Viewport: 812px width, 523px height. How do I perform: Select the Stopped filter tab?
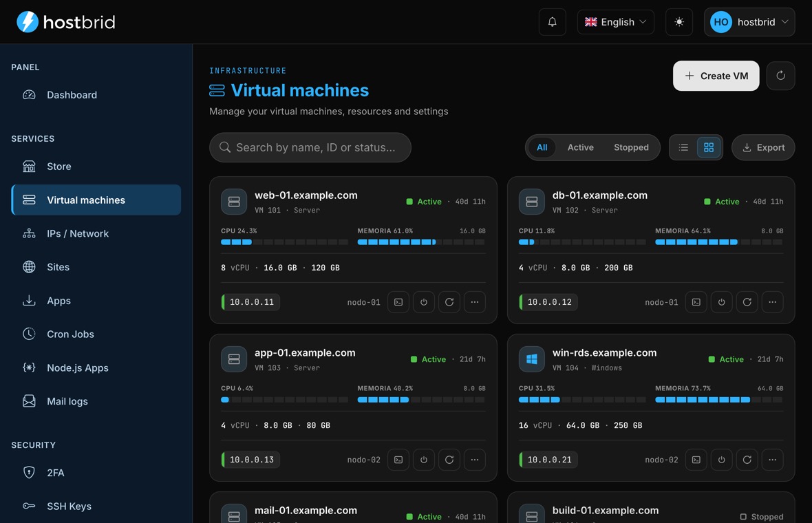tap(631, 147)
